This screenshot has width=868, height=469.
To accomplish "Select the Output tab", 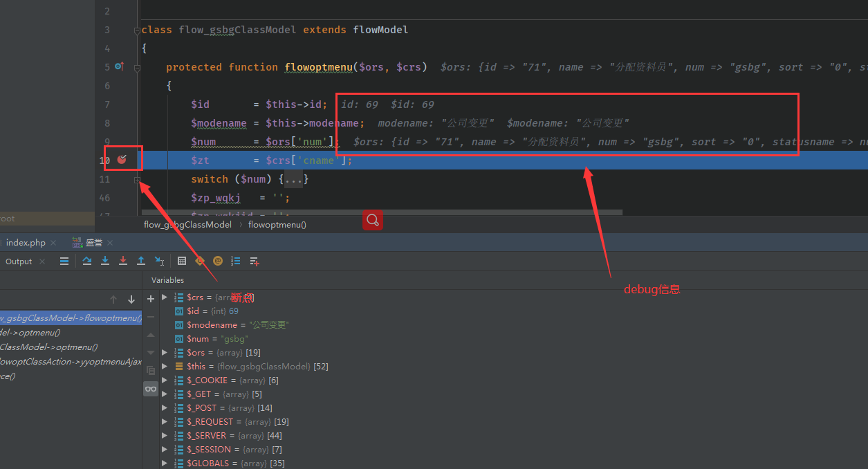I will tap(19, 261).
